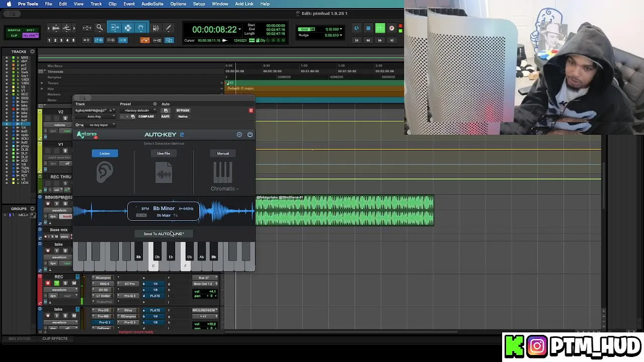Open no key input dropdown
Viewport: 644px width, 362px height.
tap(102, 125)
